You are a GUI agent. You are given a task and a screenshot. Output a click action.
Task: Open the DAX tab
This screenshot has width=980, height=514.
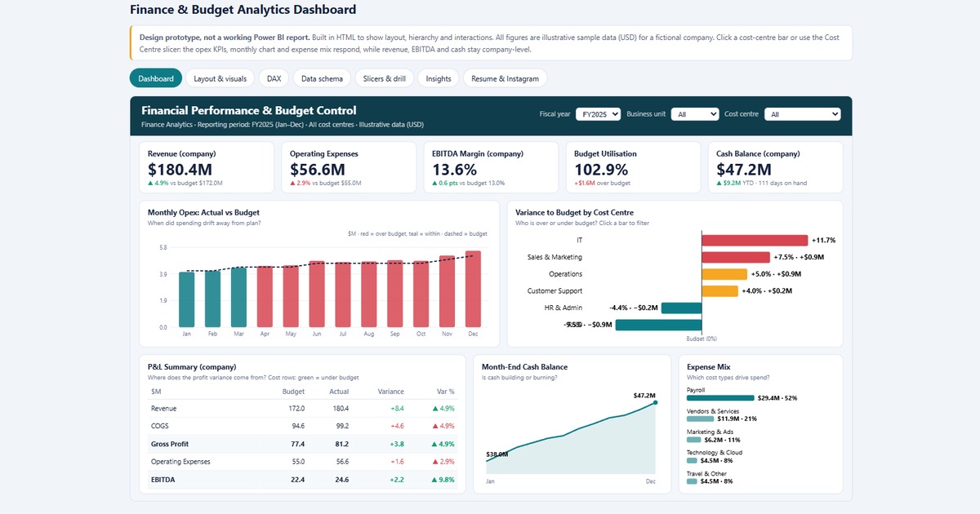(x=274, y=78)
